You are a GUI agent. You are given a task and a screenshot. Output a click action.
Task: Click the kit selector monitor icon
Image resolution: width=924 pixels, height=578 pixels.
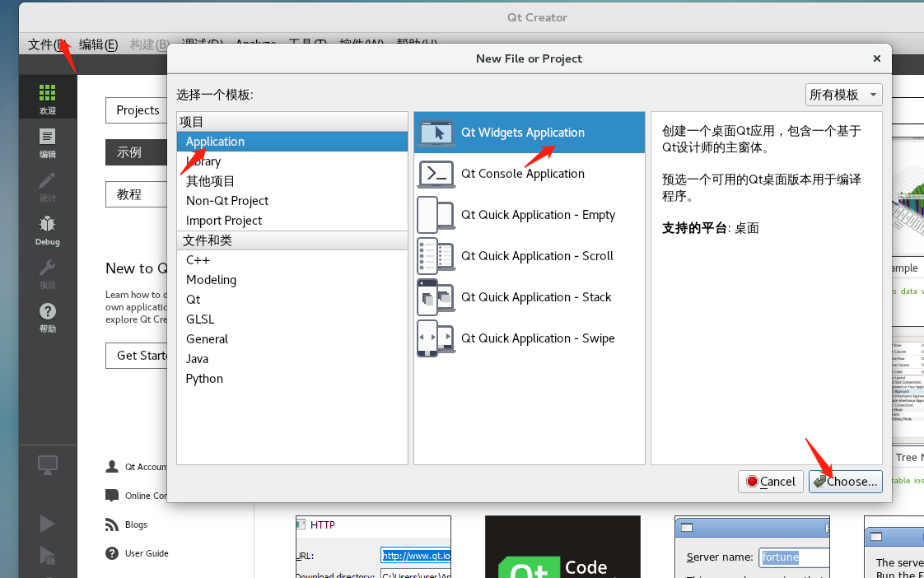[47, 465]
